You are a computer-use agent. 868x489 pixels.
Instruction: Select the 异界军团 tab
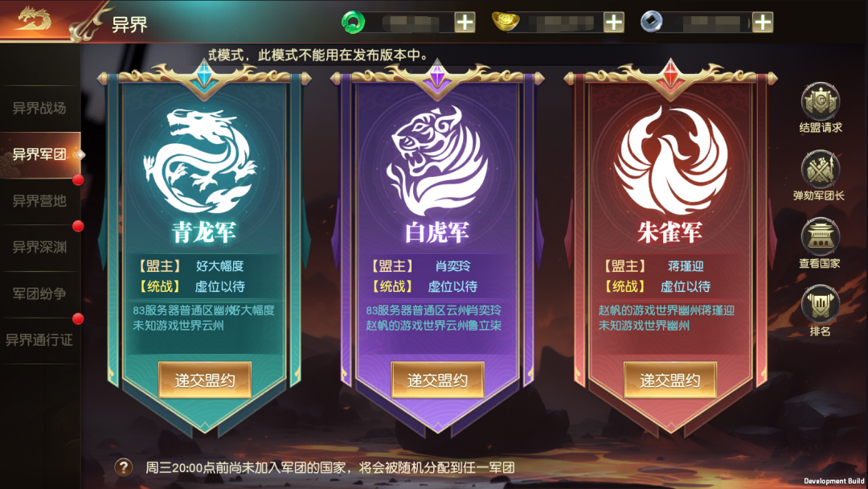(40, 154)
